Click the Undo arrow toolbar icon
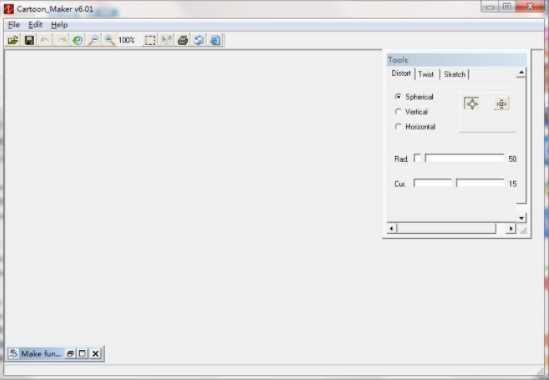This screenshot has width=549, height=380. tap(45, 40)
